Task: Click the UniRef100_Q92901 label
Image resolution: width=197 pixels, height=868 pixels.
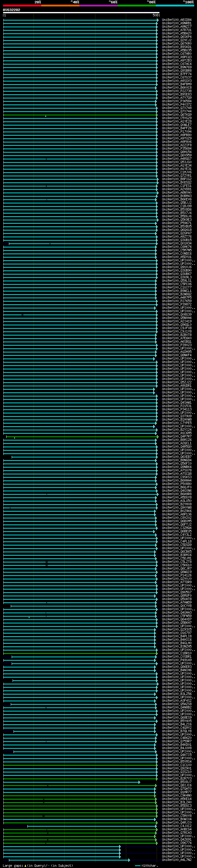Action: [177, 768]
